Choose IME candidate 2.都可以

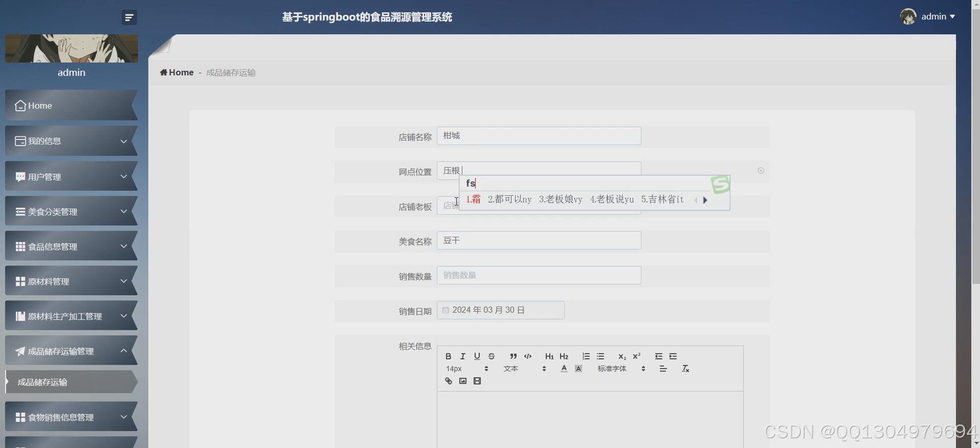(509, 199)
